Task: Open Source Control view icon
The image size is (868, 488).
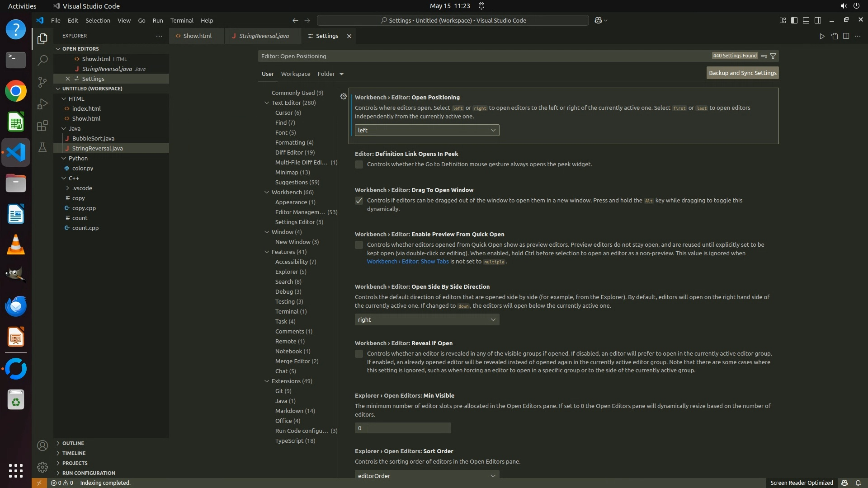Action: (42, 82)
